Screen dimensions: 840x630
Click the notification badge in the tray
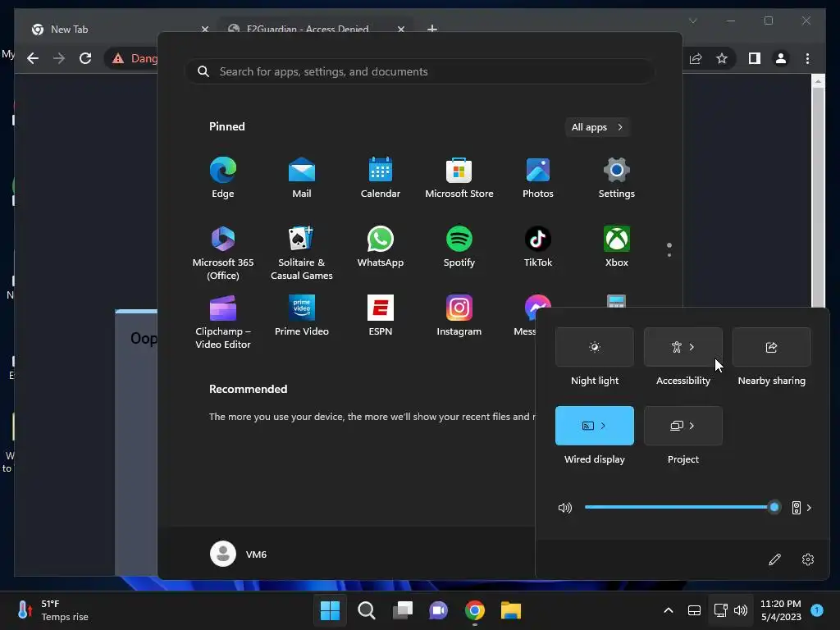pyautogui.click(x=817, y=609)
